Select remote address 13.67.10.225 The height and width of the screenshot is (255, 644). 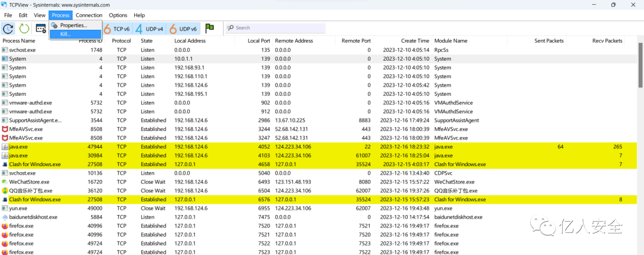pyautogui.click(x=289, y=120)
